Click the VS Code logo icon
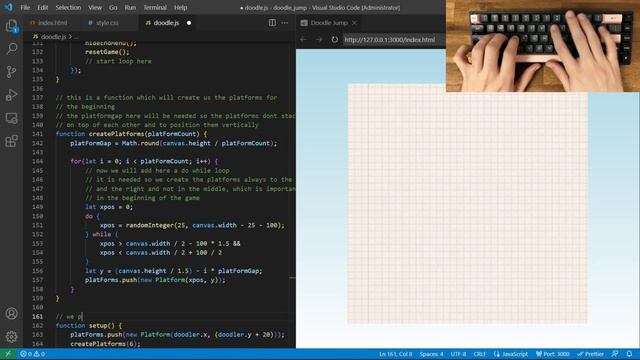The width and height of the screenshot is (640, 360). (9, 7)
